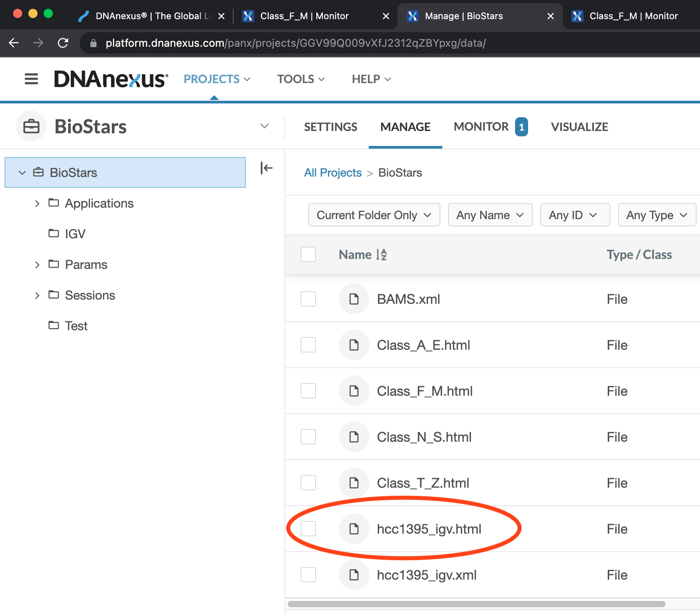Switch to the MONITOR tab
The image size is (700, 616).
481,127
